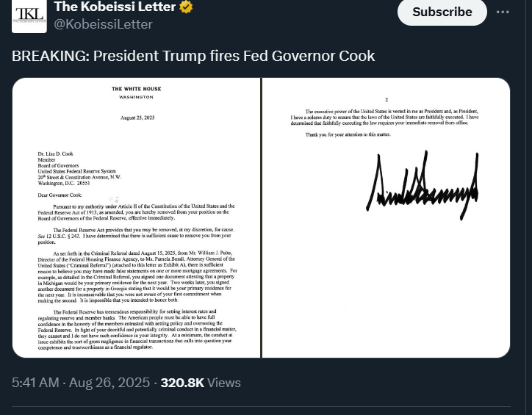Click the Criminal Referral paragraph in letter
Viewport: 532px width, 415px height.
coord(137,277)
